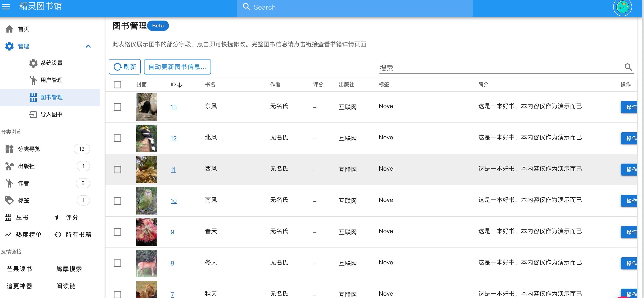This screenshot has width=644, height=298.
Task: Open 系统设置 via its gear icon
Action: click(33, 63)
